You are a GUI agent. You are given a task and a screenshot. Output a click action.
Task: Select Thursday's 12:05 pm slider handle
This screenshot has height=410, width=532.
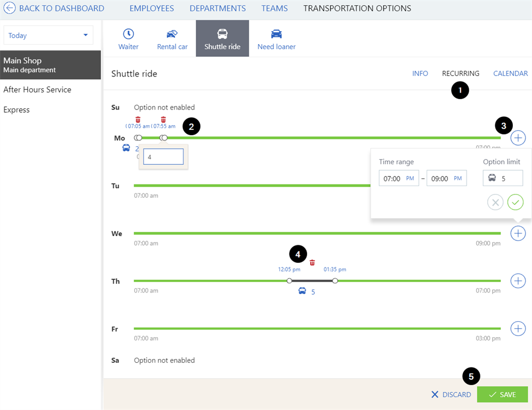point(289,280)
